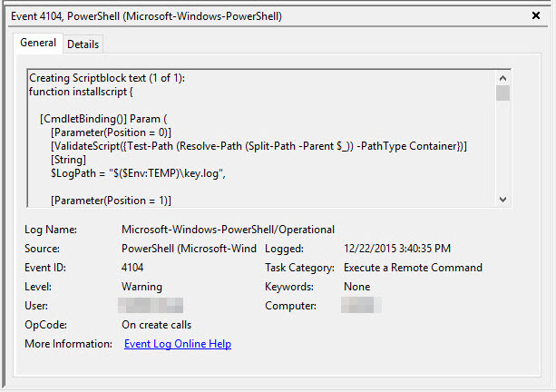Click the ValidateScript Test-Path line

click(258, 146)
